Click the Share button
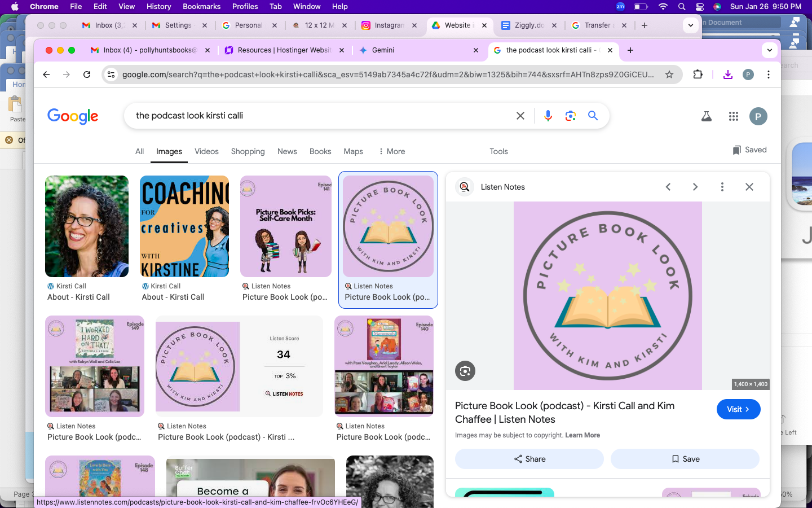 (529, 459)
